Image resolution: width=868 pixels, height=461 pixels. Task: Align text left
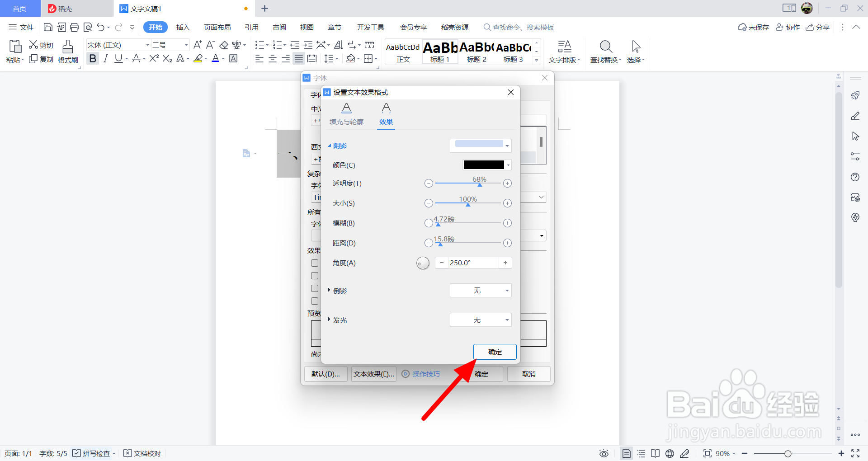point(259,59)
